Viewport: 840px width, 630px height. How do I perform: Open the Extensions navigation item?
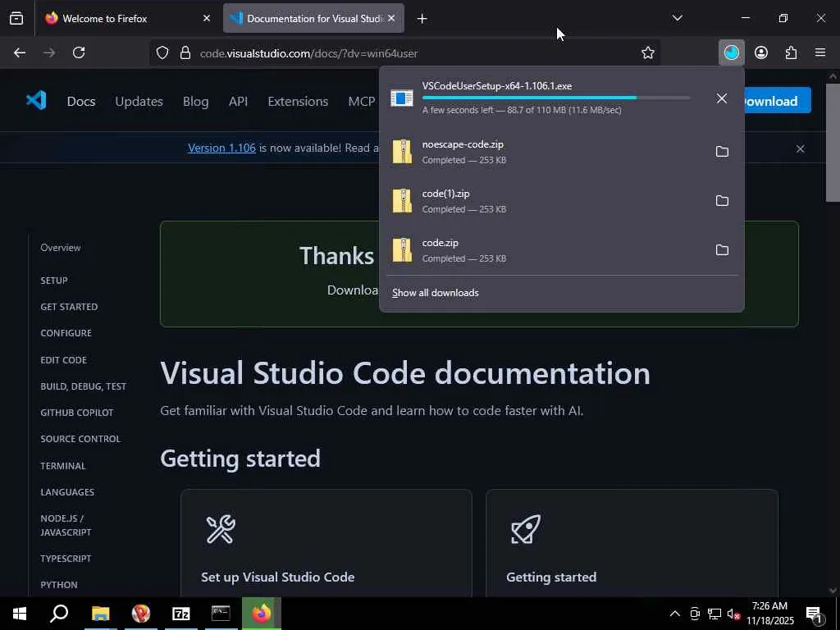point(298,101)
